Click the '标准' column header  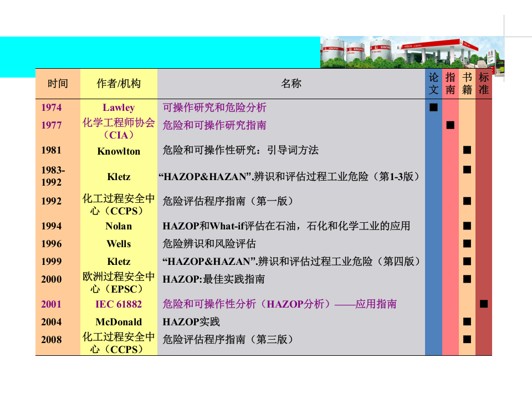pyautogui.click(x=483, y=84)
